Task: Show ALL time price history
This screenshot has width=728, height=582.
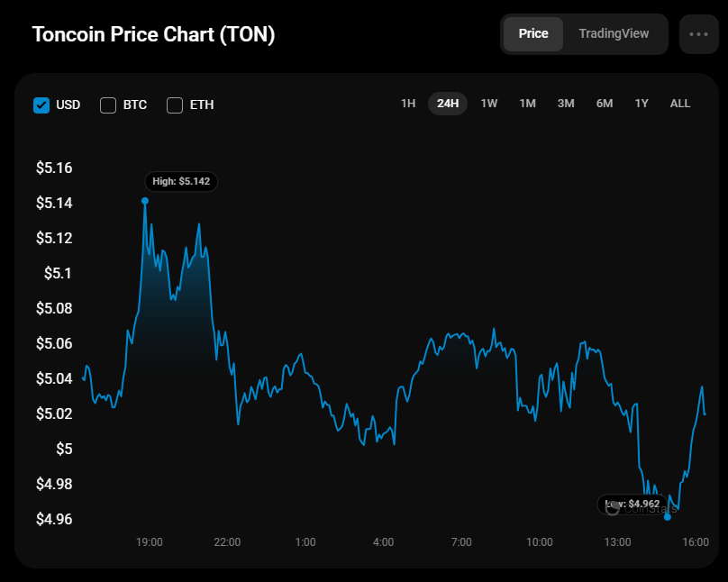Action: [680, 104]
